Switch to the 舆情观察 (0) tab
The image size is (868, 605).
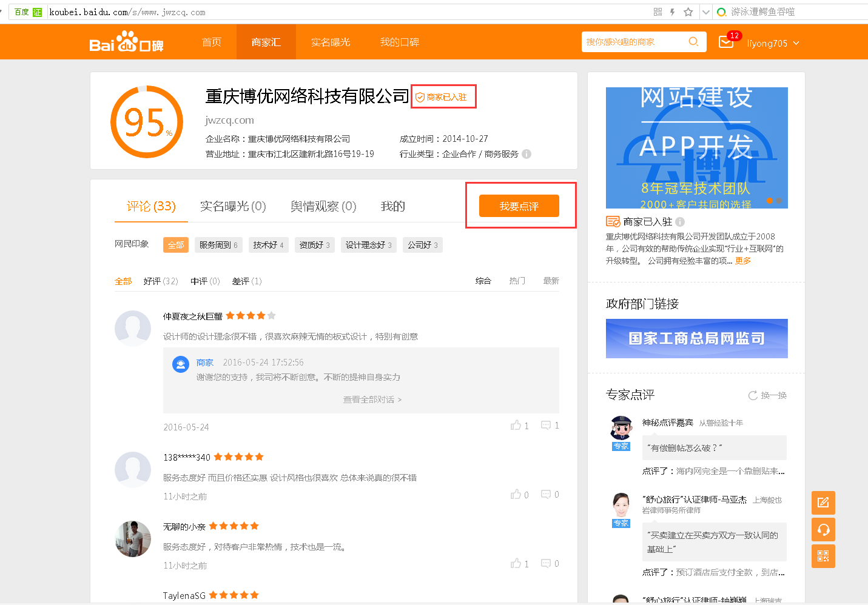click(x=323, y=206)
